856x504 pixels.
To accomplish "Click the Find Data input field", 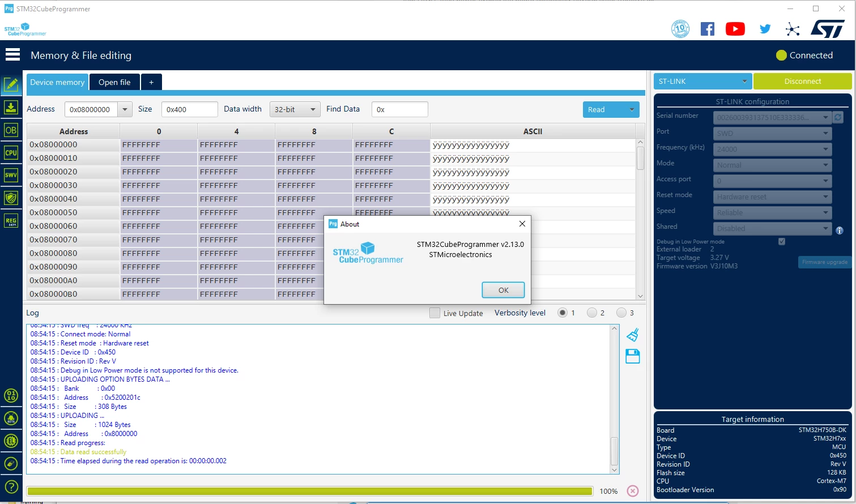I will [399, 109].
